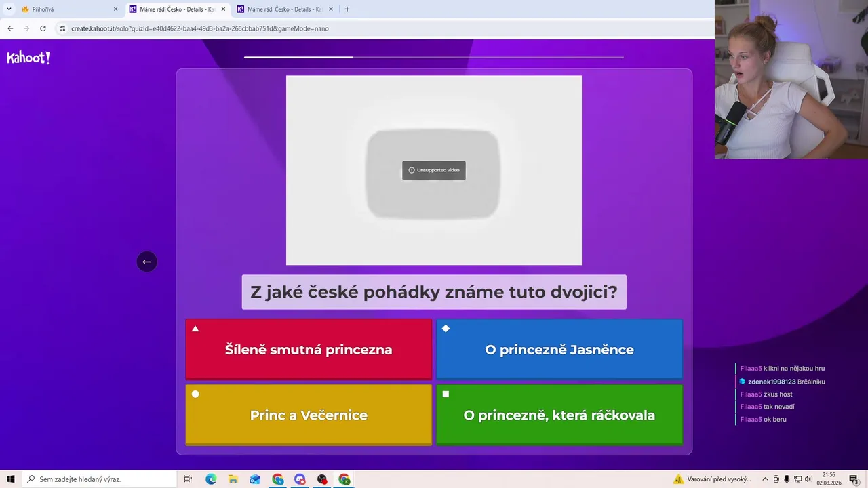Close the Přihořívá tab

click(115, 9)
